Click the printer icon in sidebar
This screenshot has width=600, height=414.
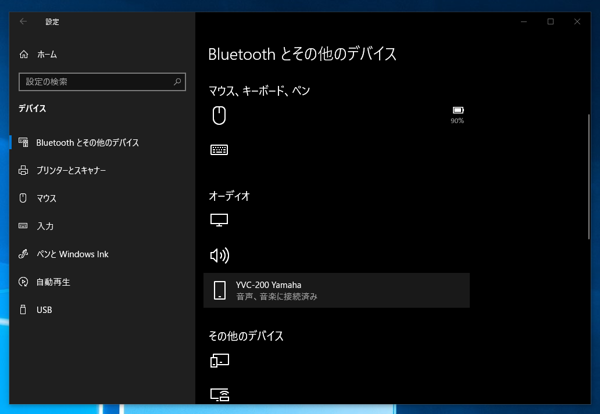coord(23,170)
